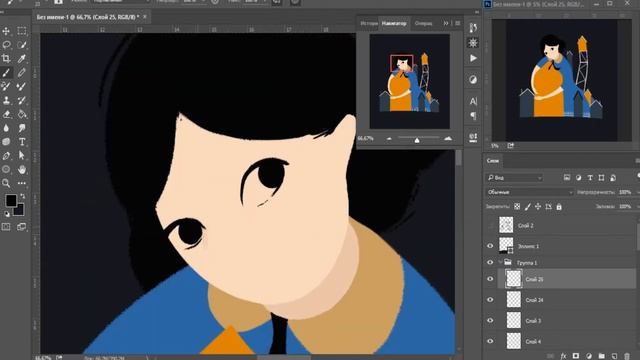
Task: Select the Clone Stamp tool
Action: pyautogui.click(x=6, y=100)
